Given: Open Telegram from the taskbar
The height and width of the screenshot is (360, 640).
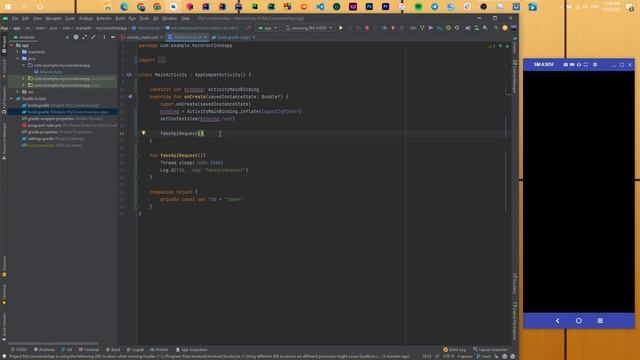Looking at the screenshot, I should [x=435, y=7].
